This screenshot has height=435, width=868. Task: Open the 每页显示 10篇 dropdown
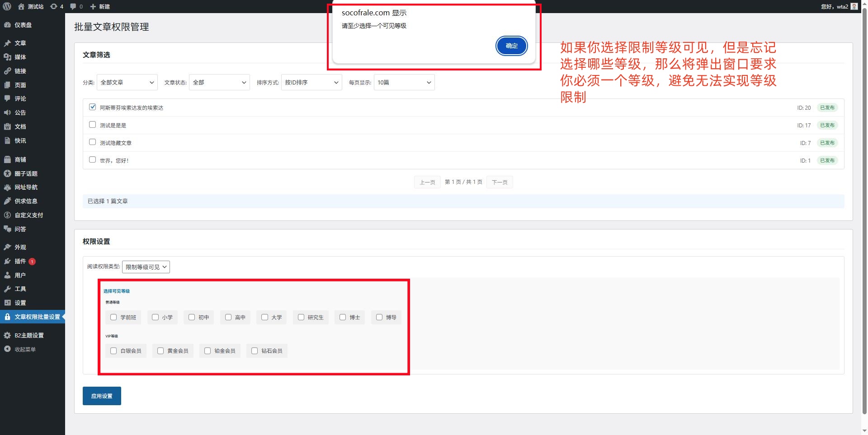pos(404,82)
